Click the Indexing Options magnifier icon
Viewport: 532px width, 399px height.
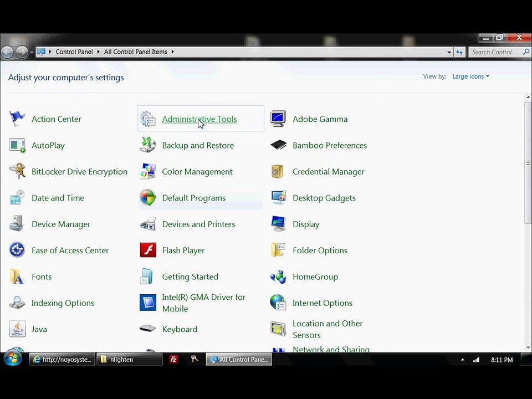[x=17, y=303]
